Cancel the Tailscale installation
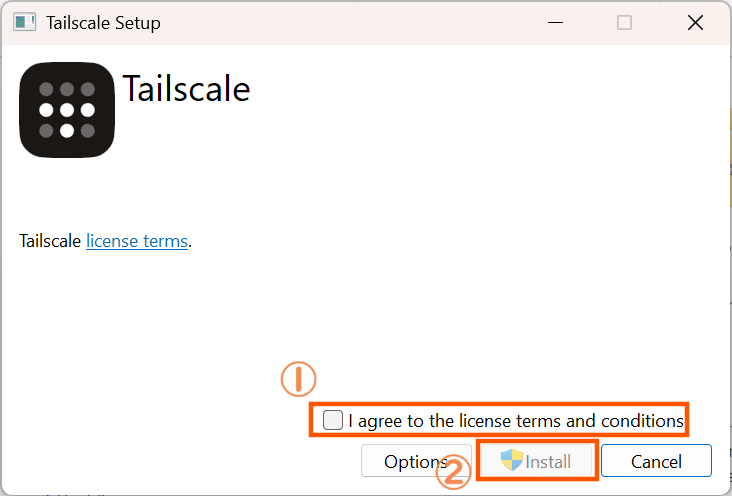This screenshot has width=732, height=496. [x=656, y=461]
